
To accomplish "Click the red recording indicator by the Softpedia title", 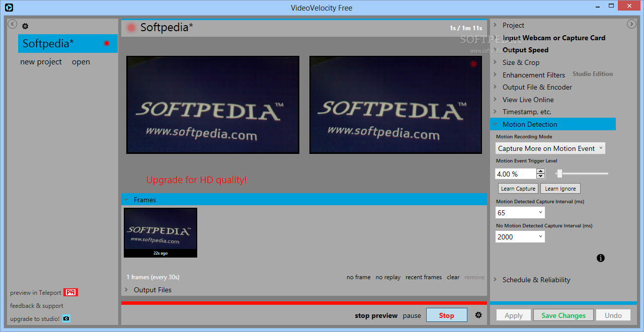I will coord(131,28).
